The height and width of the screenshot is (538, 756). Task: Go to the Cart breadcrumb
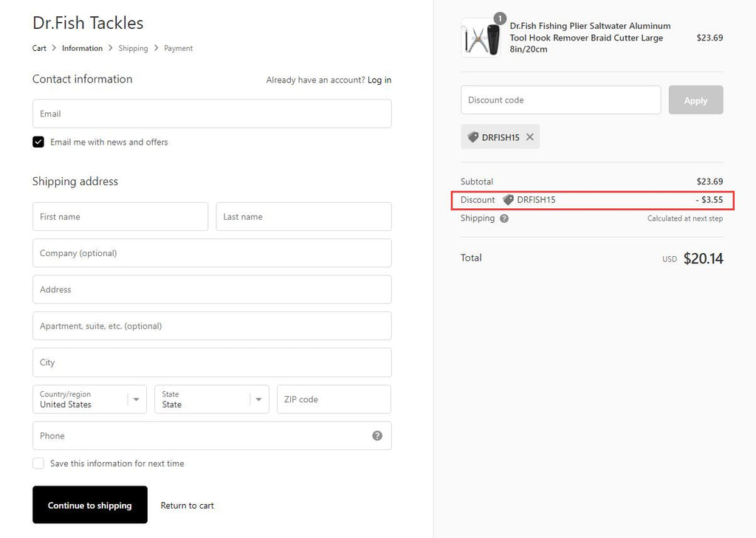click(x=39, y=48)
